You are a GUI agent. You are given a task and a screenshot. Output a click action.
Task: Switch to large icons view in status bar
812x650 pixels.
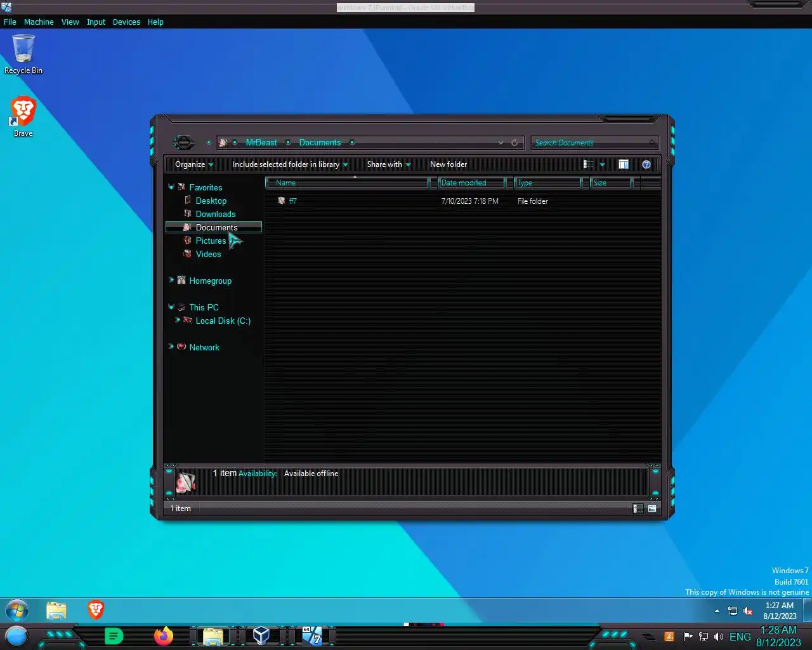pos(652,508)
